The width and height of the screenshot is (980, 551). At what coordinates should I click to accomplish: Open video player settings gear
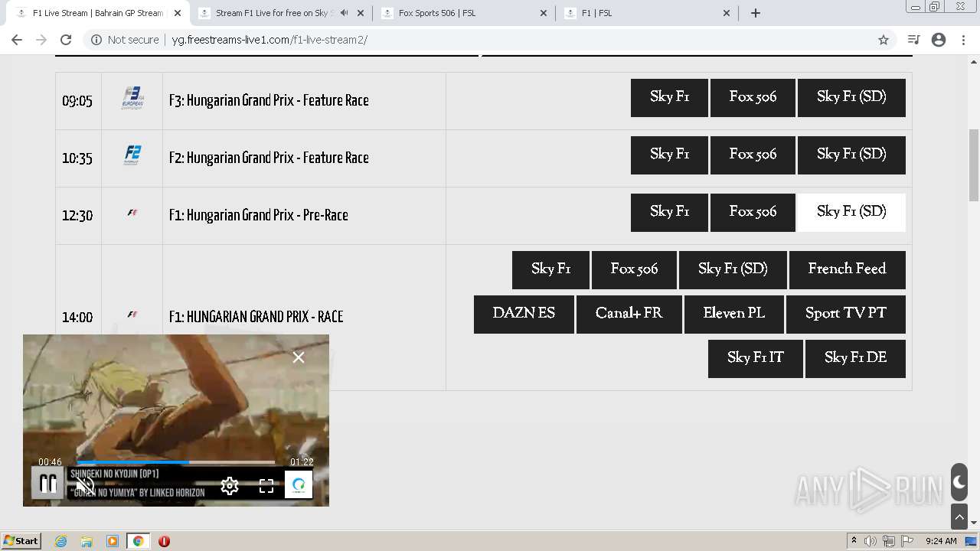tap(230, 485)
